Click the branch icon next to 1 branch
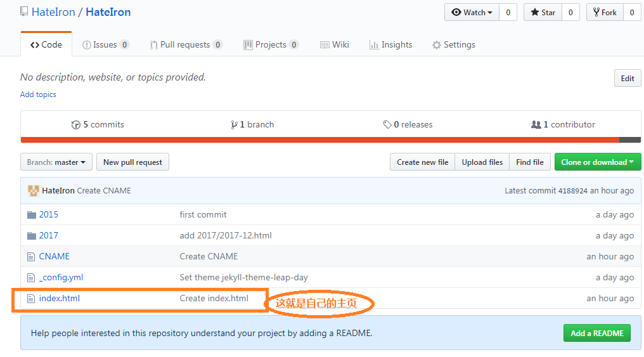The height and width of the screenshot is (357, 644). click(x=234, y=125)
